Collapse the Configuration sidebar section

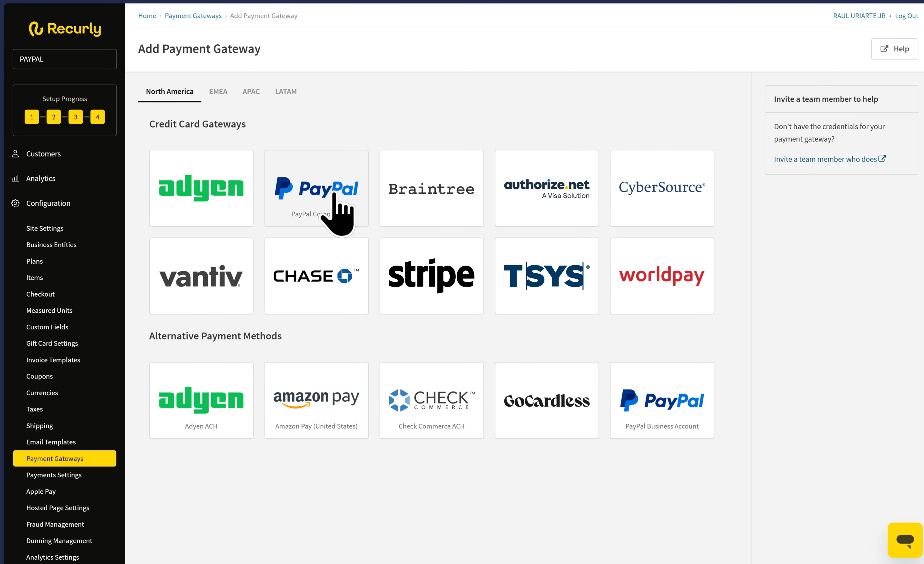pos(48,203)
